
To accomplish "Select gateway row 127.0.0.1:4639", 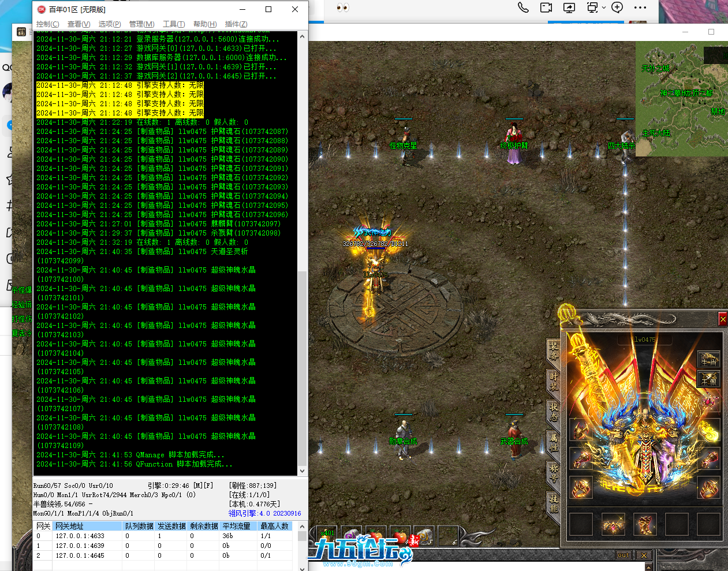I will pos(163,546).
